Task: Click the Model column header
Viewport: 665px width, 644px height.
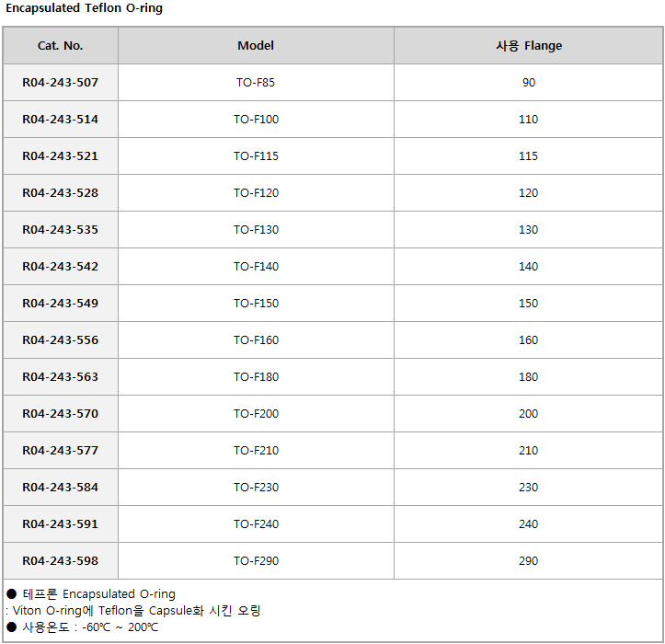Action: click(256, 45)
